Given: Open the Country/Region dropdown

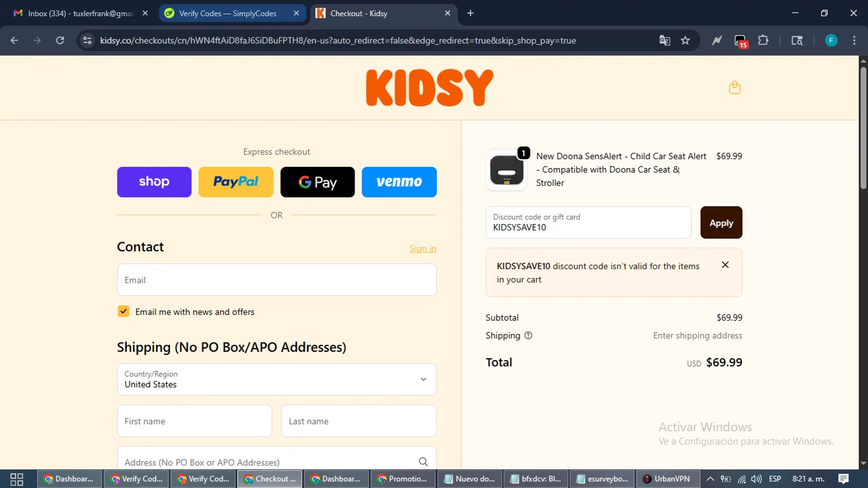Looking at the screenshot, I should [x=277, y=379].
